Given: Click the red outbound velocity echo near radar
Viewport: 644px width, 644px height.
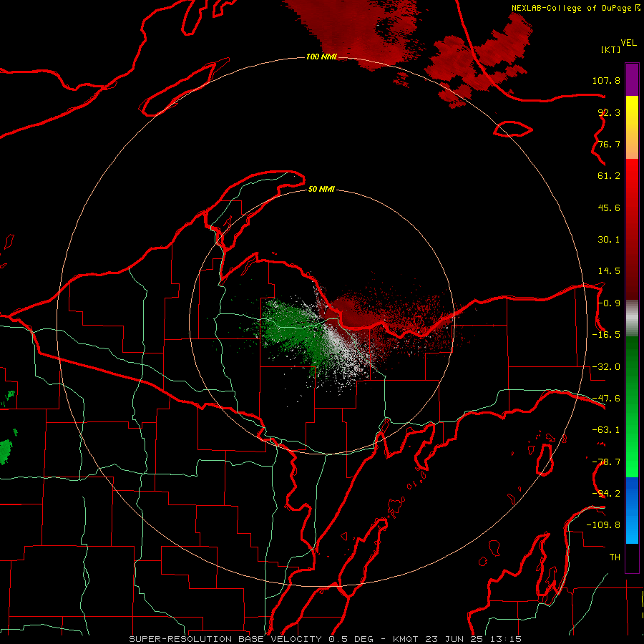Looking at the screenshot, I should coord(353,314).
